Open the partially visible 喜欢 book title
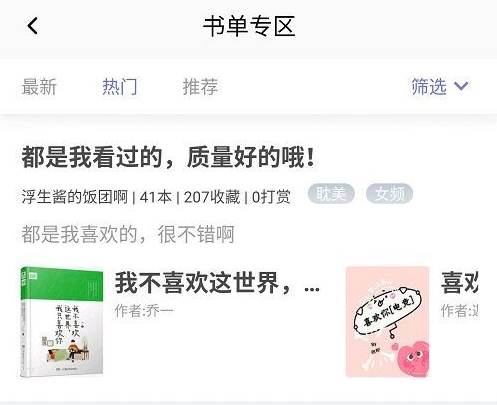The image size is (497, 405). click(459, 283)
